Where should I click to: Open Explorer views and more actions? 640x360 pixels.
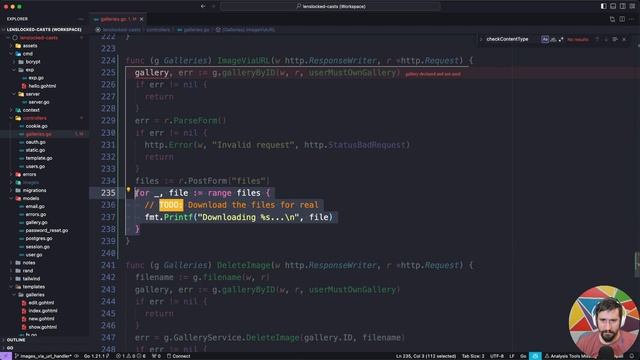(x=80, y=19)
